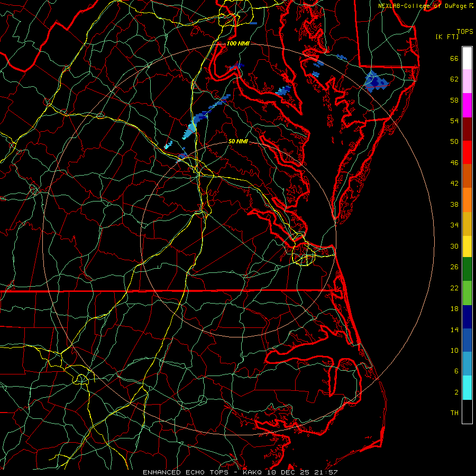Screen dimensions: 476x476
Task: Click the '50 NMI' range ring label
Action: pyautogui.click(x=238, y=141)
